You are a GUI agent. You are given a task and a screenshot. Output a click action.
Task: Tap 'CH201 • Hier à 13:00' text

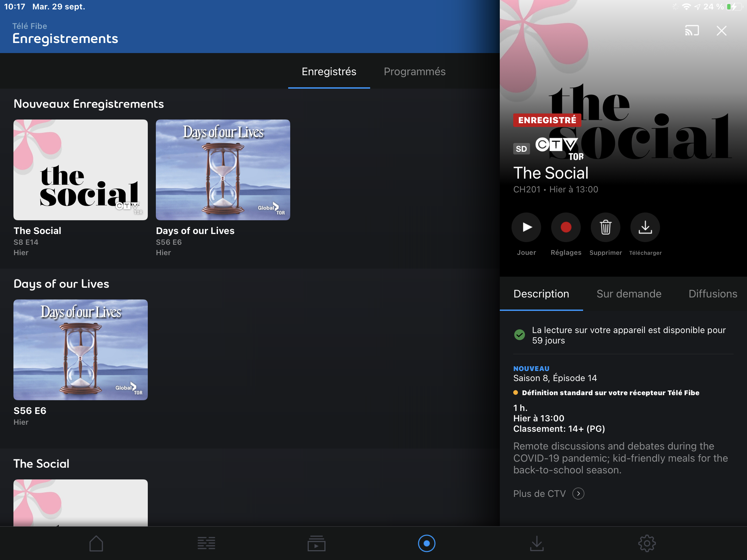pyautogui.click(x=556, y=189)
